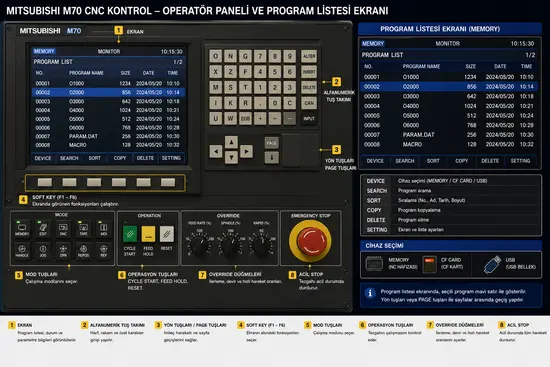Activate the JOG mode key
The width and height of the screenshot is (550, 367).
pos(43,250)
